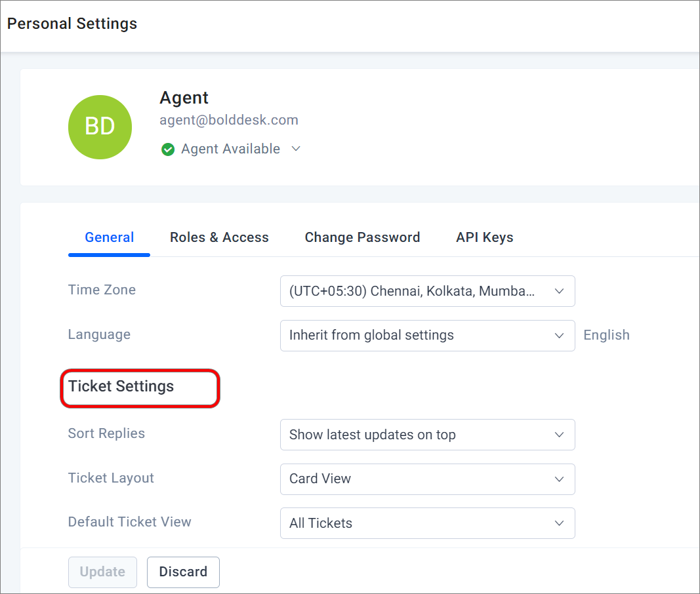Screen dimensions: 700x594
Task: Select the API Keys tab
Action: click(x=484, y=237)
